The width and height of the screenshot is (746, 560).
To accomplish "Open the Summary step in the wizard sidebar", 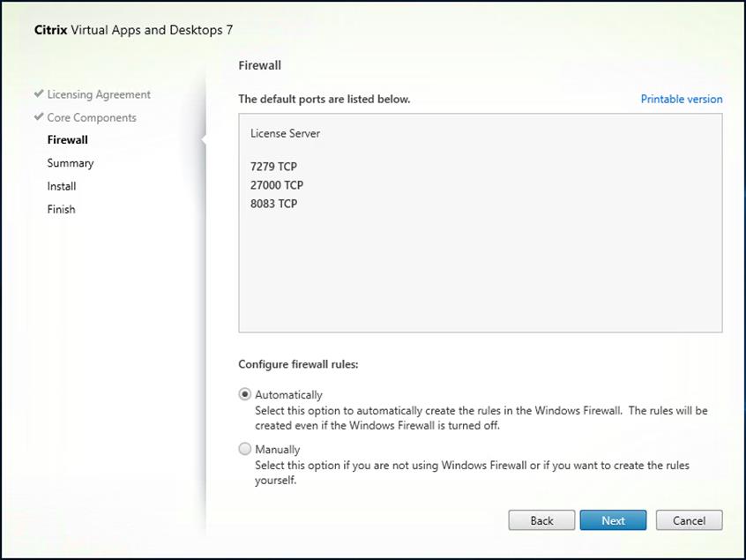I will 71,162.
